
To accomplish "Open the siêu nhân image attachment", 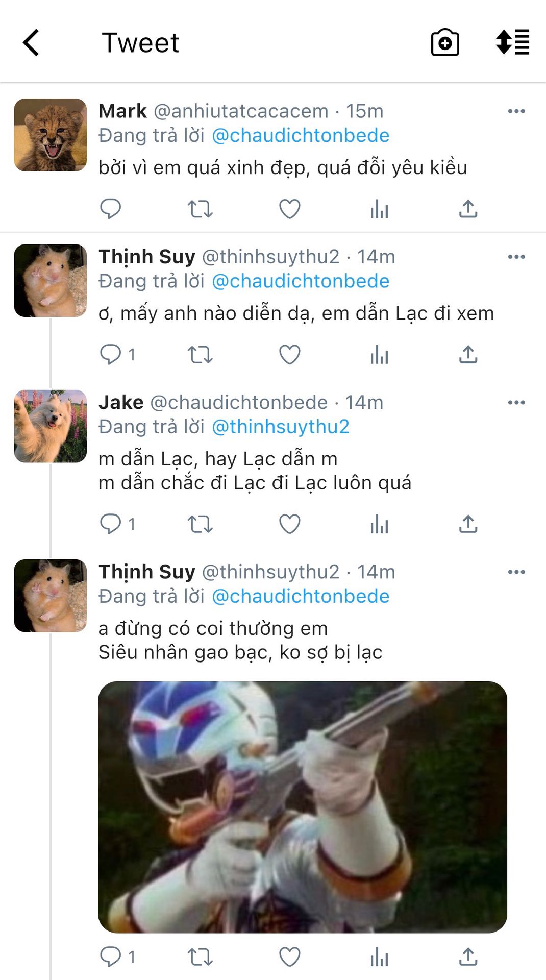I will (303, 807).
